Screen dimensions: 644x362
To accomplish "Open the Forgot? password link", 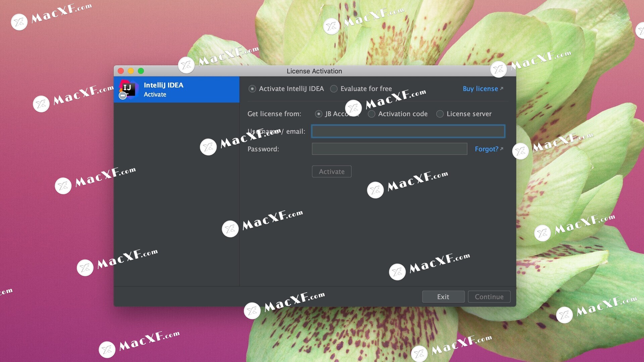I will click(486, 149).
